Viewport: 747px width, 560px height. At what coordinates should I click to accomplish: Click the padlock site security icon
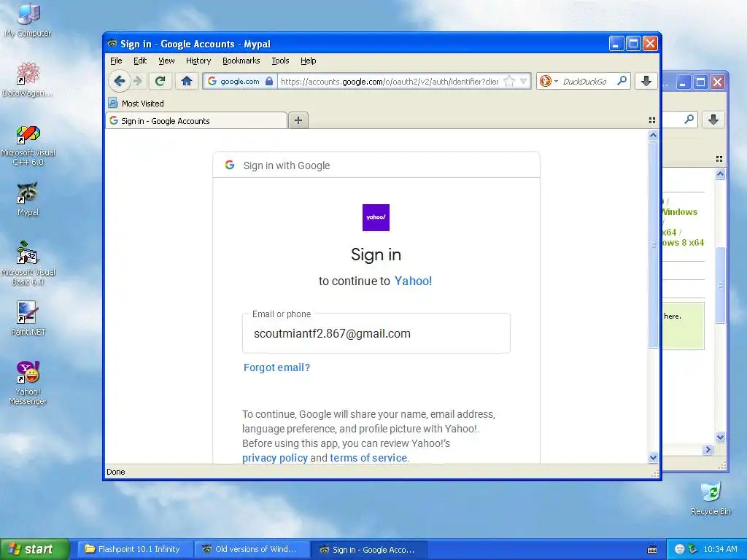(x=269, y=82)
